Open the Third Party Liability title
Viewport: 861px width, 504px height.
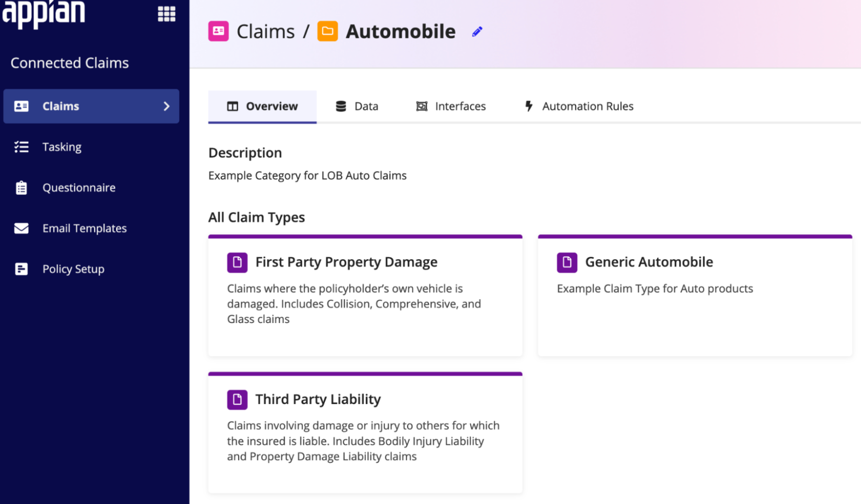coord(318,399)
